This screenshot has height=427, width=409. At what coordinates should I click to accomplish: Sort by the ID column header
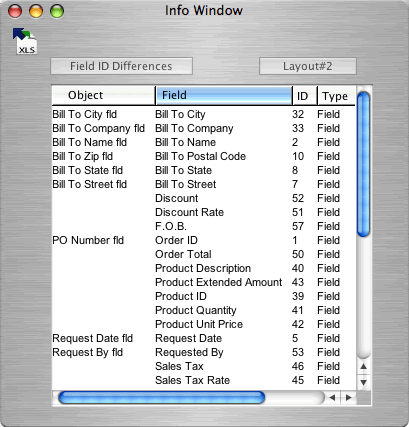[305, 96]
